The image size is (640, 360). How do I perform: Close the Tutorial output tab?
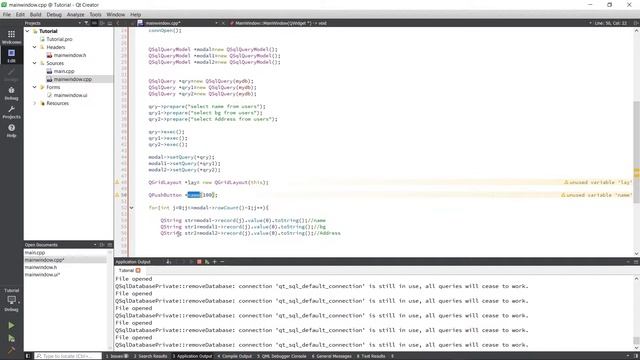coord(138,270)
